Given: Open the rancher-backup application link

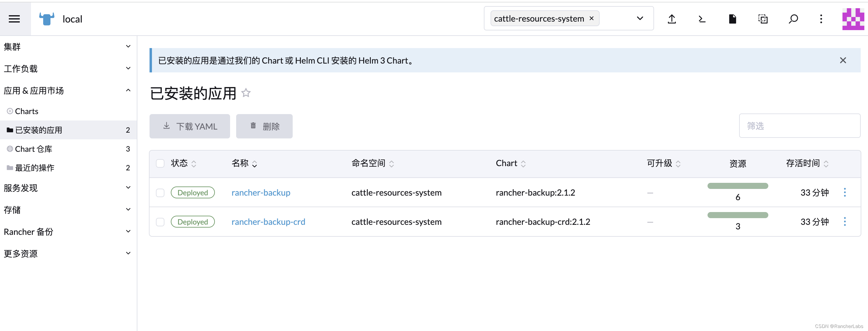Looking at the screenshot, I should coord(260,193).
